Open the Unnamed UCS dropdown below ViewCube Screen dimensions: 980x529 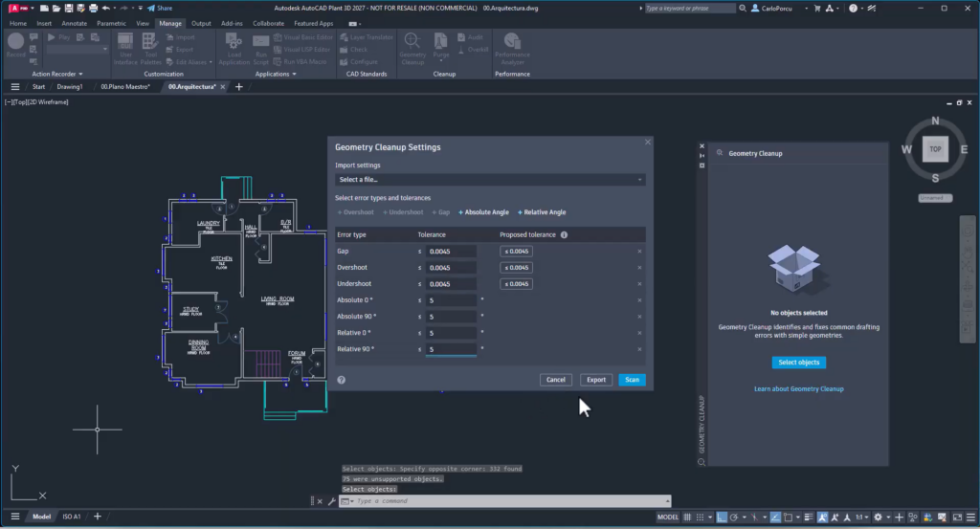[x=935, y=198]
